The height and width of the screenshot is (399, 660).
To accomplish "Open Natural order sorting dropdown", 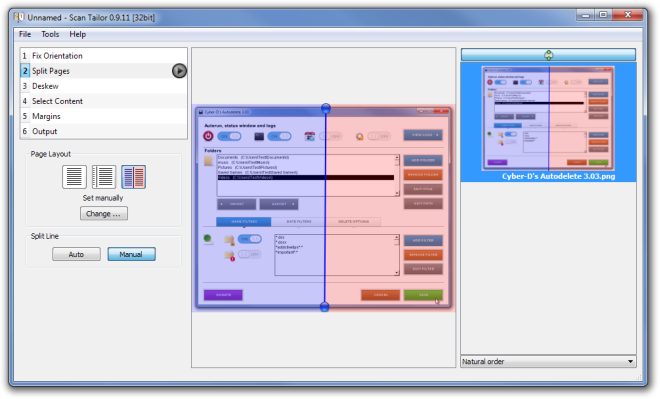I will (548, 362).
